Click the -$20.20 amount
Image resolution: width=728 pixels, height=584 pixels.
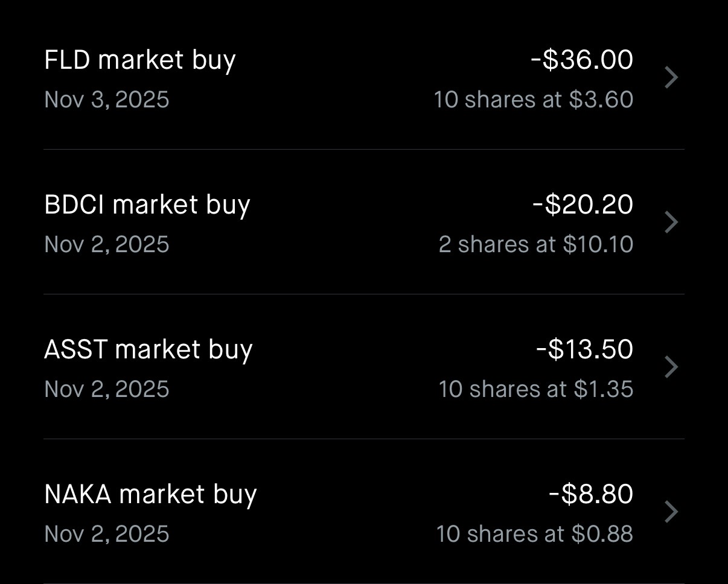click(x=583, y=205)
